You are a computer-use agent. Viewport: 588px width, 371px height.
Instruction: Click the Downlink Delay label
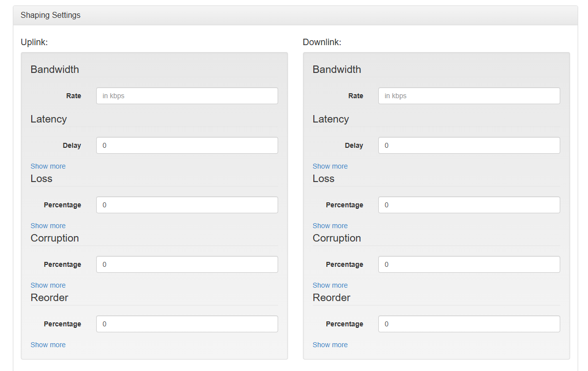coord(354,145)
